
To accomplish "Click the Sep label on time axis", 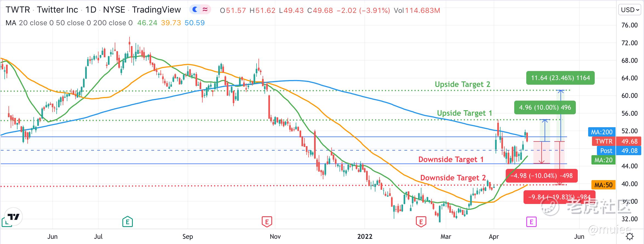I will (188, 237).
